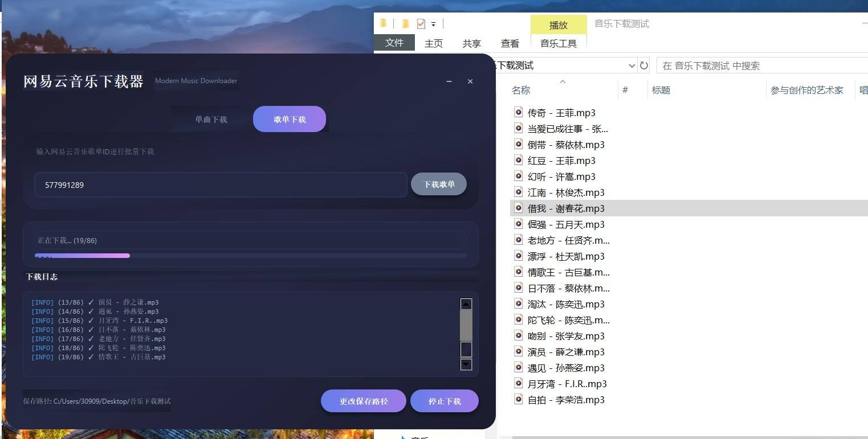Screen dimensions: 868x439
Task: Open the 文件 menu in Explorer
Action: [394, 43]
